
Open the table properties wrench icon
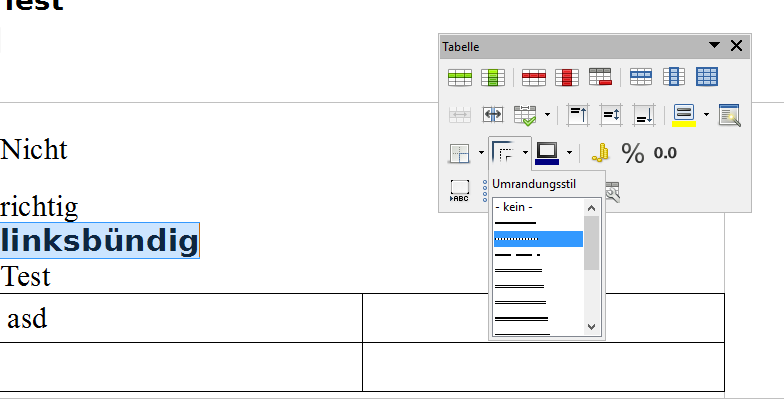point(611,191)
